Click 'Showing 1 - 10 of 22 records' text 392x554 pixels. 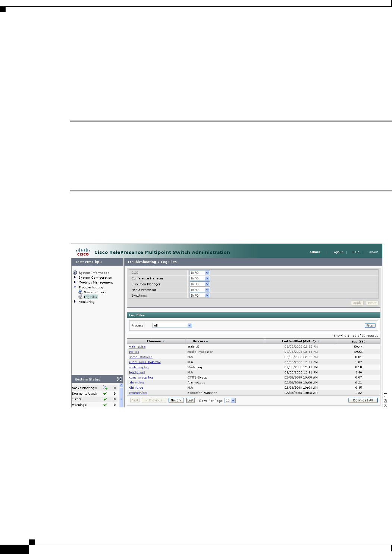pos(356,336)
